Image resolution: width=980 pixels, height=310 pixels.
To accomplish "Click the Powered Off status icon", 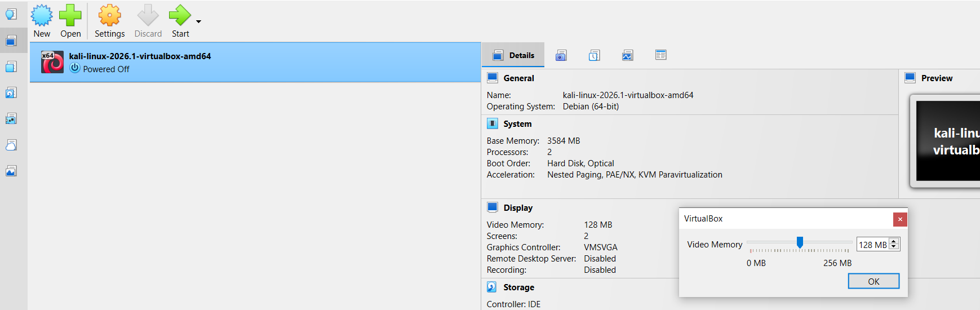I will [x=75, y=68].
